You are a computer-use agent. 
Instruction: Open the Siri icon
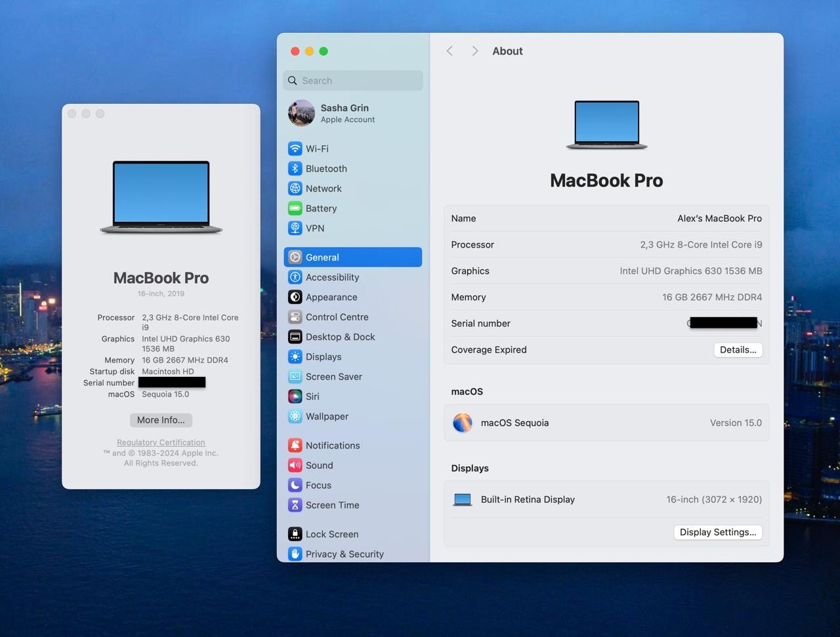point(295,396)
